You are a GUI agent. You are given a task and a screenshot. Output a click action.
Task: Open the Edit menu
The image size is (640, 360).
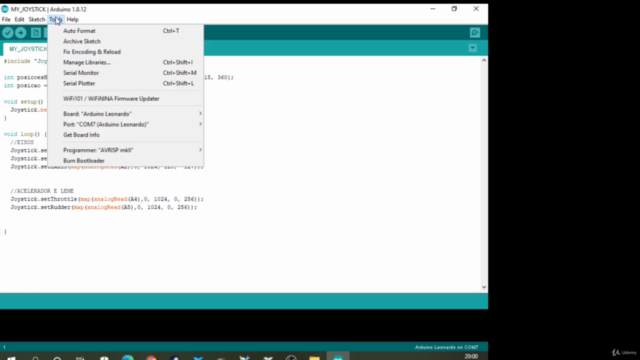tap(19, 19)
